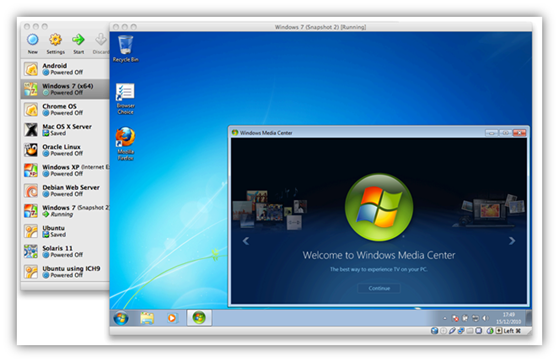Image resolution: width=559 pixels, height=362 pixels.
Task: Click VirtualBox hard disk status icon
Action: click(434, 331)
